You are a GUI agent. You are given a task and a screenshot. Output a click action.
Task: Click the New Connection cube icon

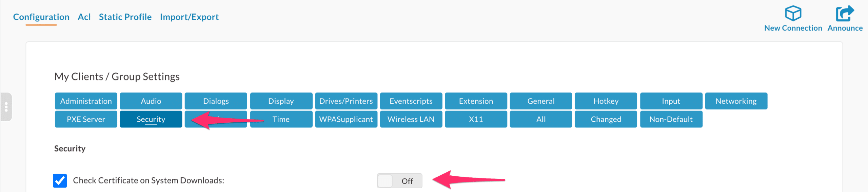point(793,14)
